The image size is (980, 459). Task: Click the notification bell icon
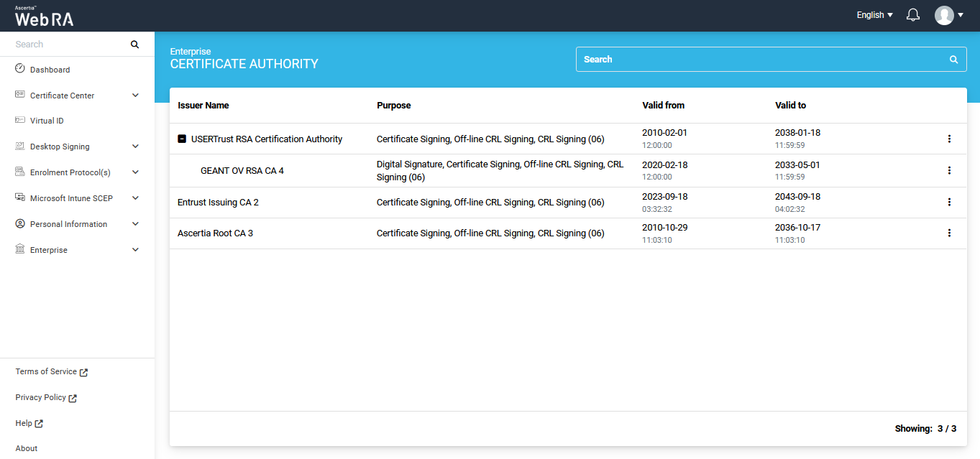pos(913,15)
